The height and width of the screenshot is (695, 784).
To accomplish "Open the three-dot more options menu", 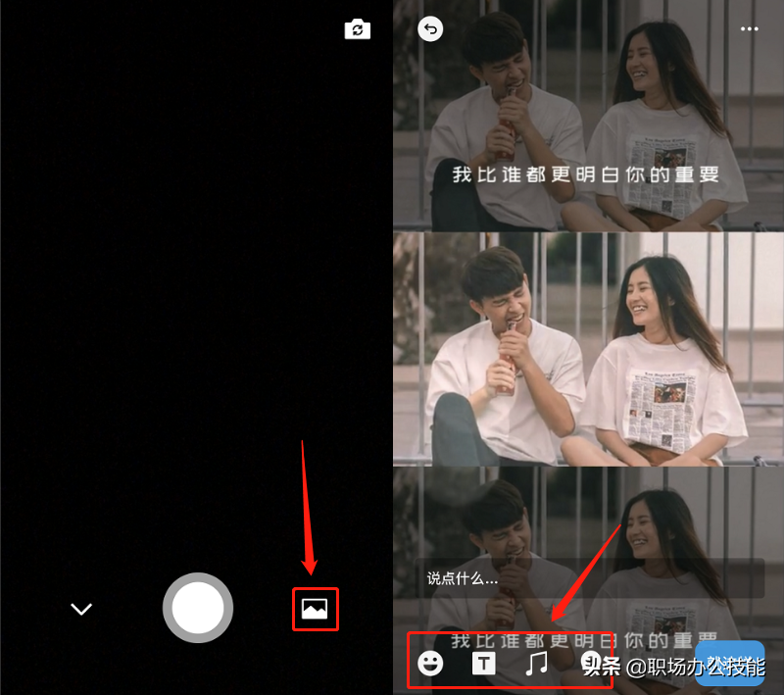I will pos(750,29).
